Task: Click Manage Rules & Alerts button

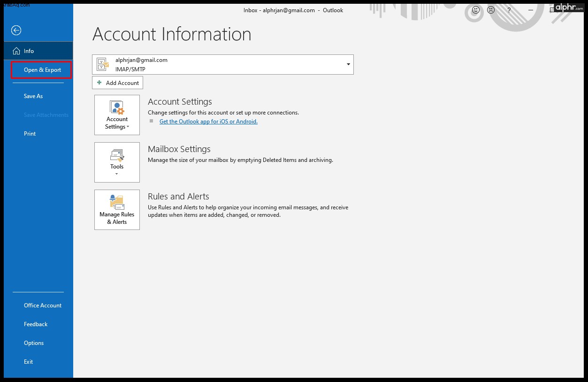Action: (117, 210)
